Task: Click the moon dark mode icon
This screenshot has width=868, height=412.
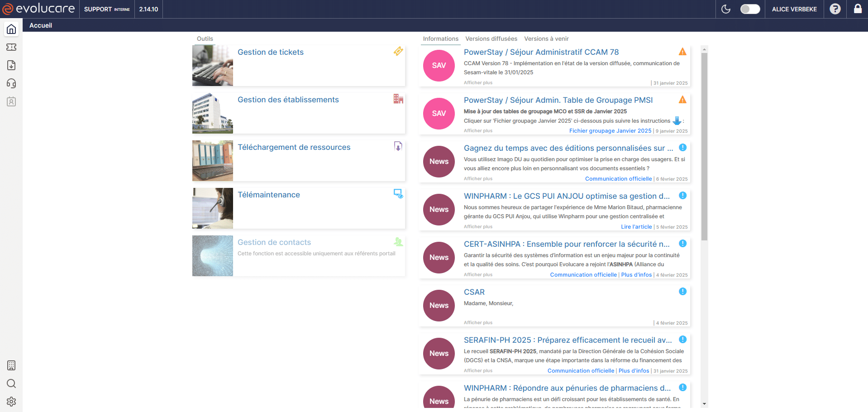Action: (726, 9)
